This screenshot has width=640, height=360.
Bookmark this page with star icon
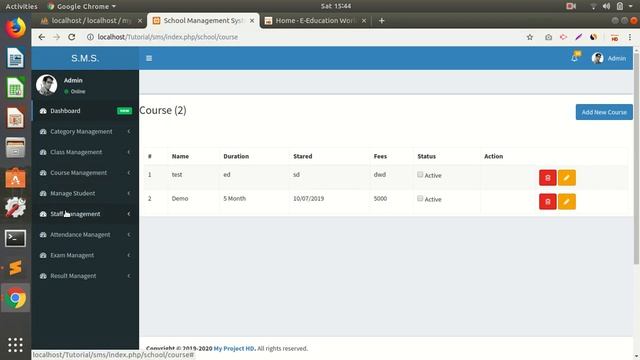tap(530, 37)
